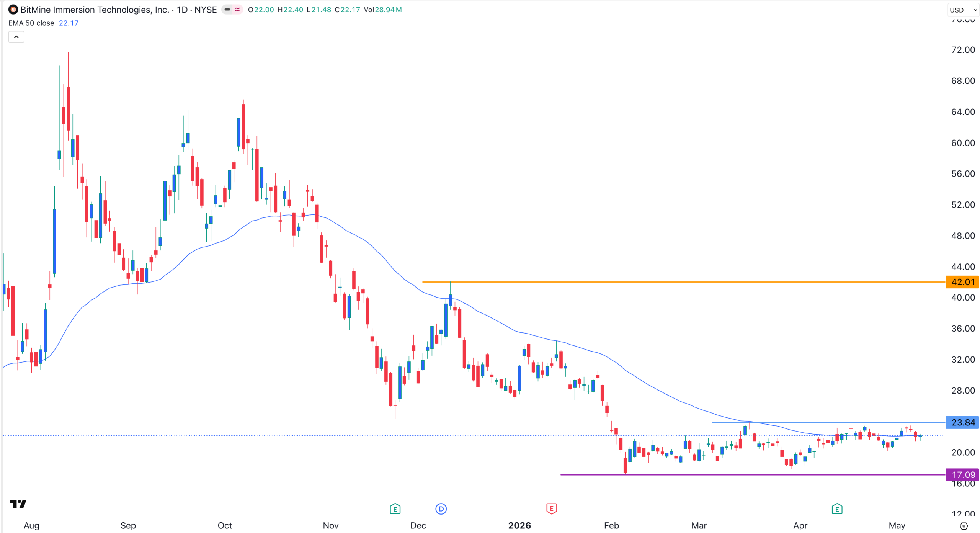Click the 2026 year label on time axis
Screen dimensions: 980x533
(519, 525)
